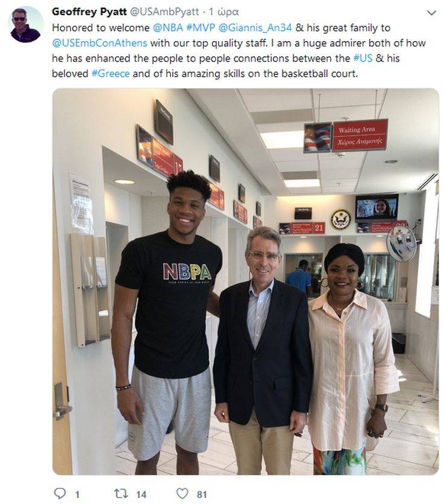
Task: Open the #MVP hashtag
Action: tap(201, 28)
